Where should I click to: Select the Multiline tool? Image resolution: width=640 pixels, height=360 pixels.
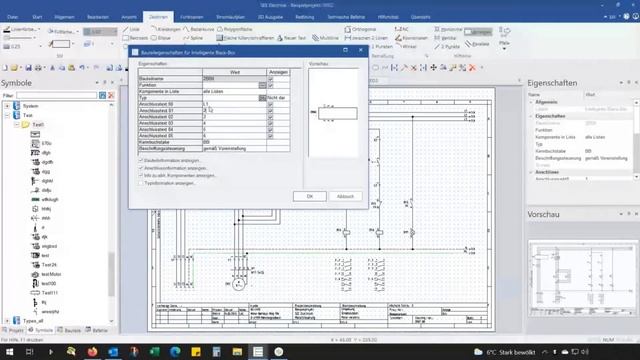(x=326, y=38)
